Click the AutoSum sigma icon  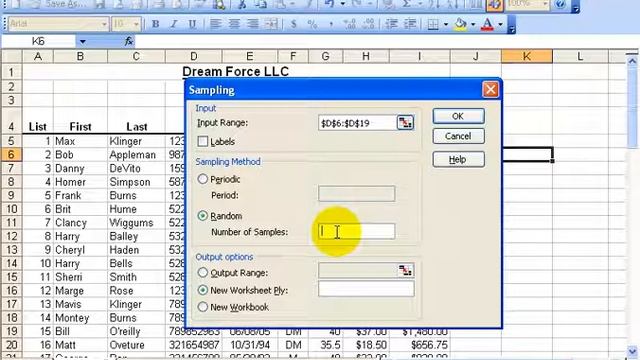[x=406, y=4]
